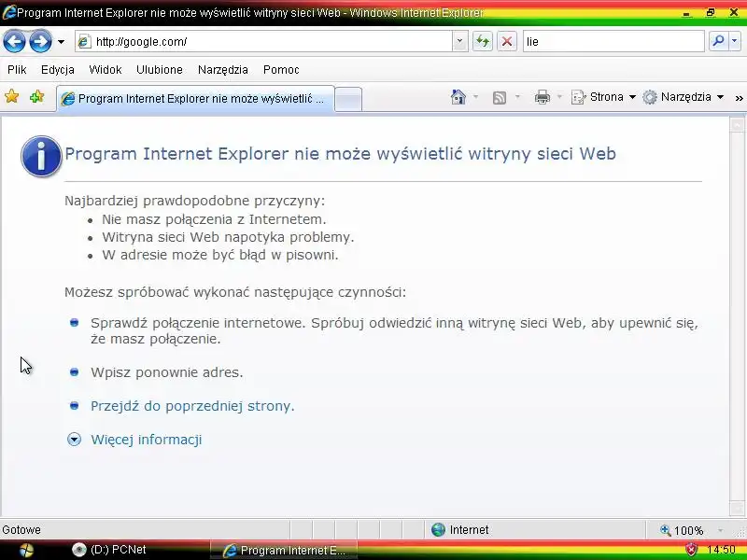Viewport: 747px width, 560px height.
Task: Open Favorites Center star icon
Action: [x=11, y=97]
